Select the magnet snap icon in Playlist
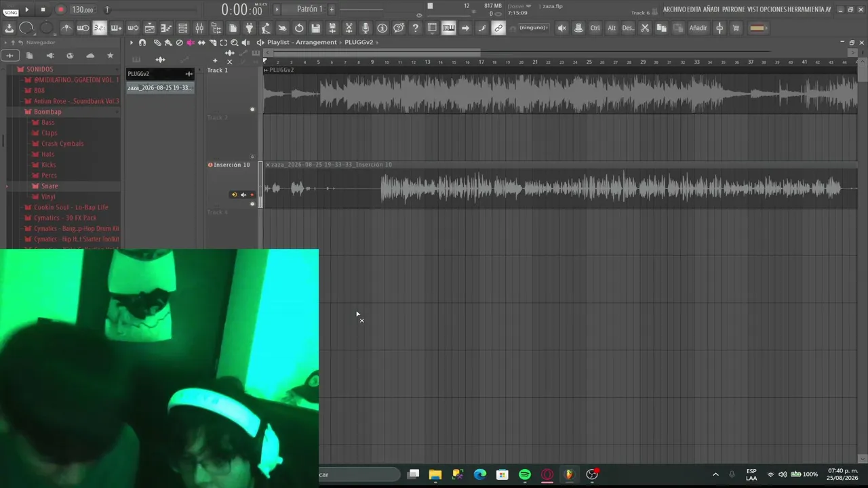The image size is (868, 488). 142,43
